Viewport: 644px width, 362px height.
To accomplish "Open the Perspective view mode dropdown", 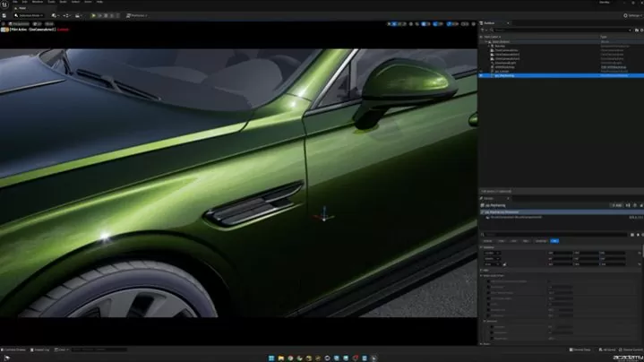I will [21, 24].
